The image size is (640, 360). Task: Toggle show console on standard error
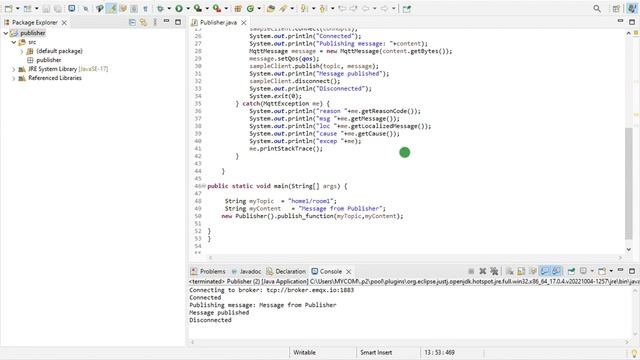(556, 271)
